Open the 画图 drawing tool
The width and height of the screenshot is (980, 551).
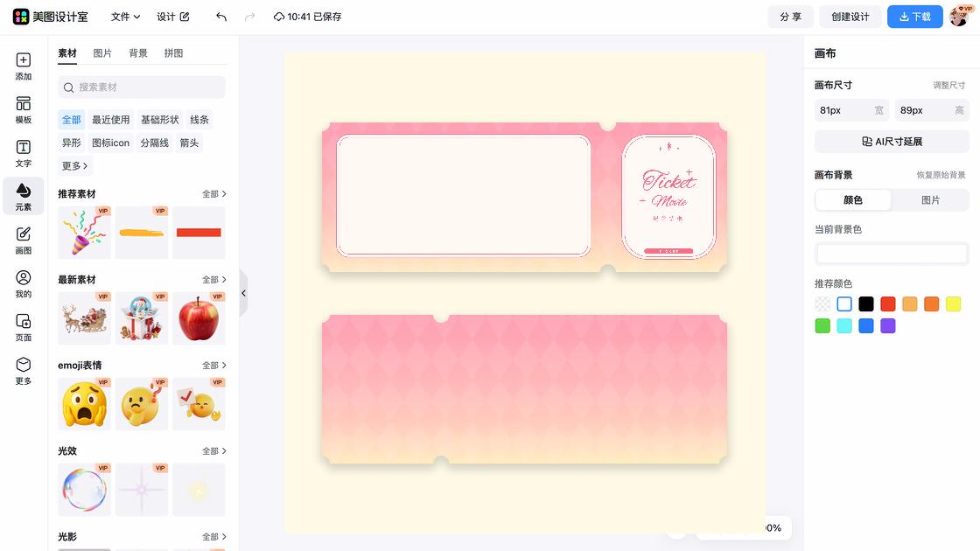(x=23, y=241)
